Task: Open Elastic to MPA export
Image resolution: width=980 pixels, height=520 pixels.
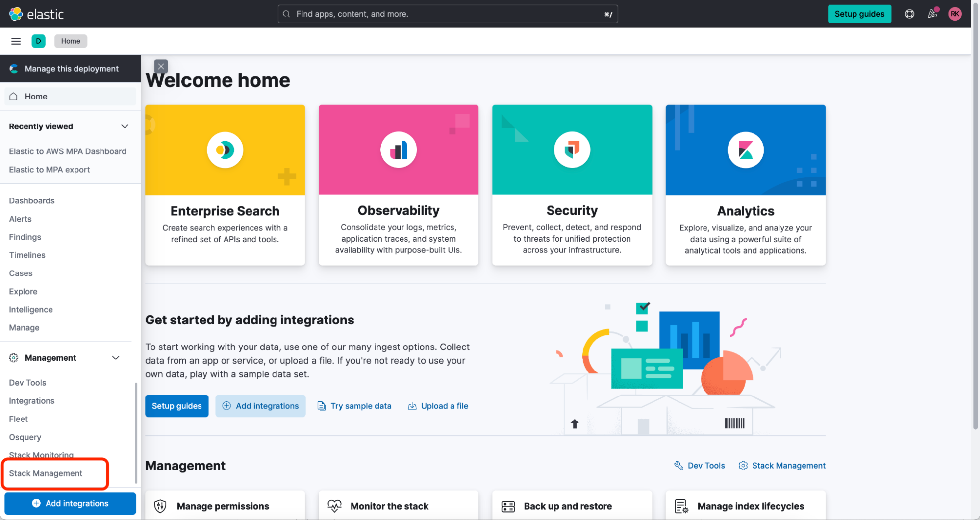Action: [x=50, y=170]
